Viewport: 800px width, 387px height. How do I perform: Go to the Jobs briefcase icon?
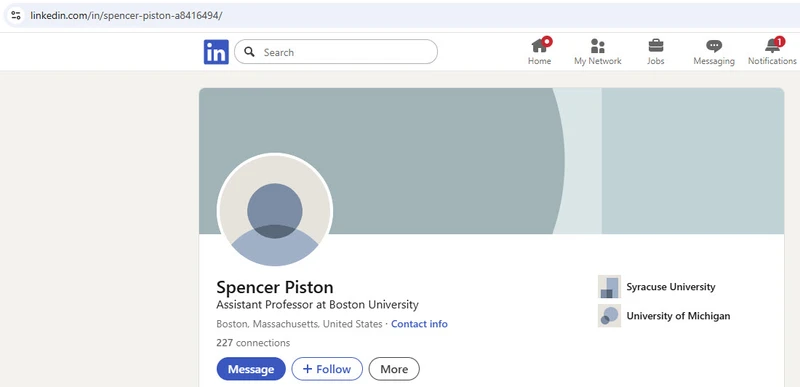click(x=656, y=46)
